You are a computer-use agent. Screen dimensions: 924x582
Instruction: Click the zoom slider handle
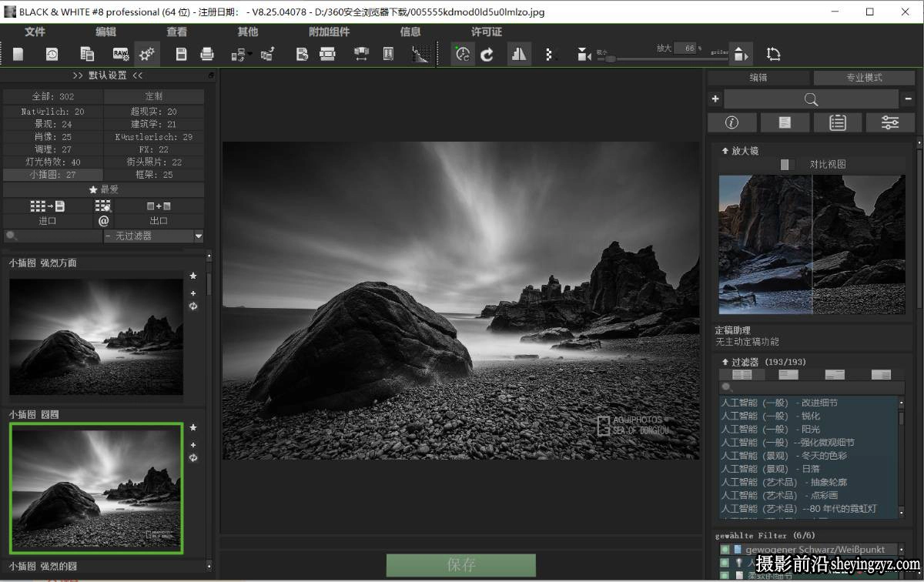[610, 58]
